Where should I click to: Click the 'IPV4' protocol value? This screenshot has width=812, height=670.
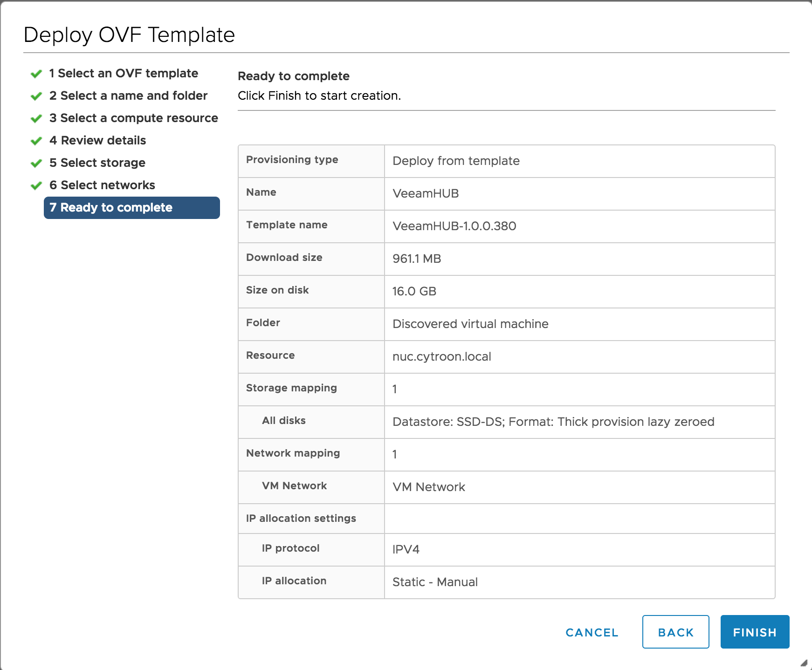(406, 549)
